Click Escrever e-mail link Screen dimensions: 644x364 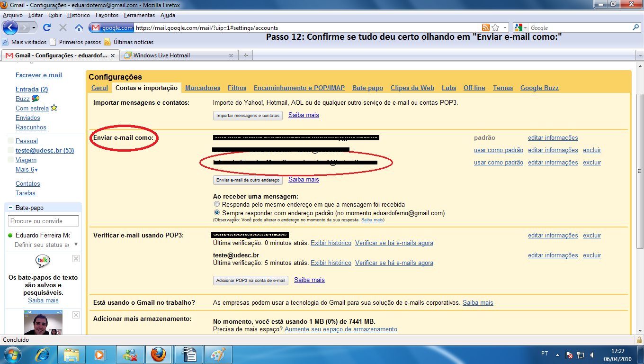pos(39,75)
